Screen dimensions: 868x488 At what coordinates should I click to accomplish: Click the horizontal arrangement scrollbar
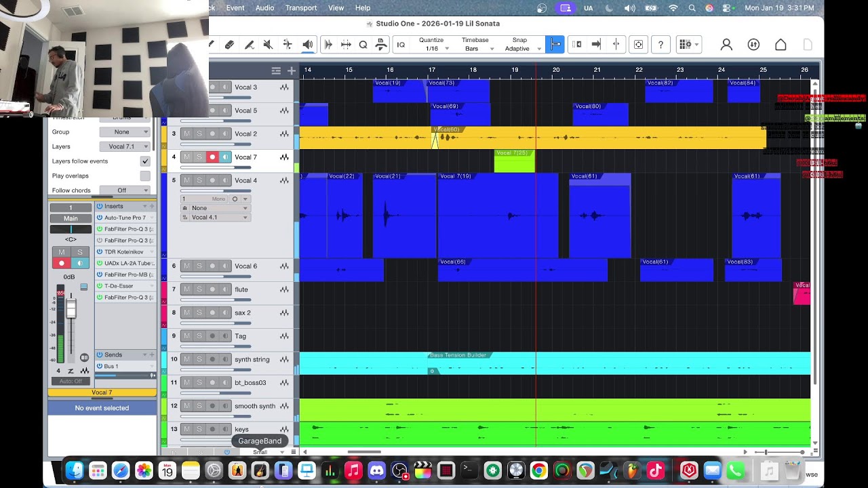pyautogui.click(x=364, y=452)
